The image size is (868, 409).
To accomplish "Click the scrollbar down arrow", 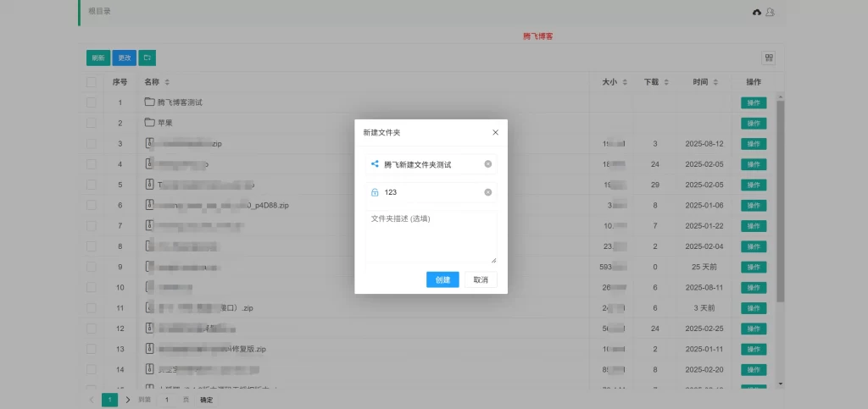I will [x=781, y=384].
